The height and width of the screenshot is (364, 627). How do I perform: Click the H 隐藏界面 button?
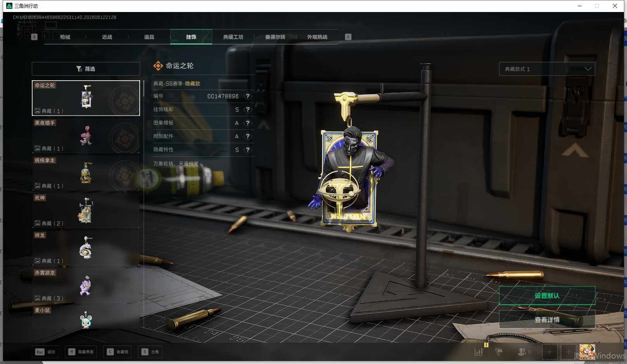(x=81, y=352)
